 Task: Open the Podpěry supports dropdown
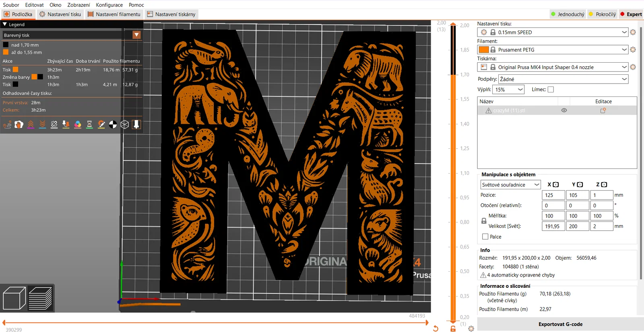563,79
